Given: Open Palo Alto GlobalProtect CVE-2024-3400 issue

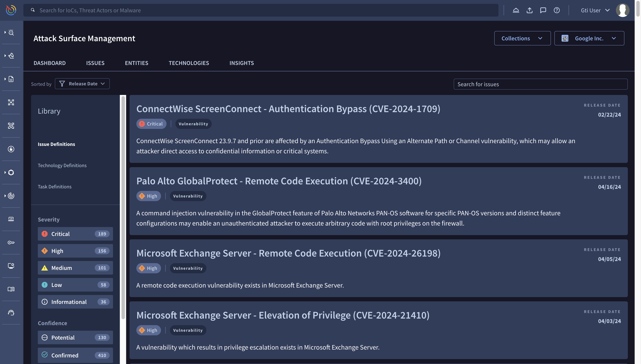Looking at the screenshot, I should [279, 181].
